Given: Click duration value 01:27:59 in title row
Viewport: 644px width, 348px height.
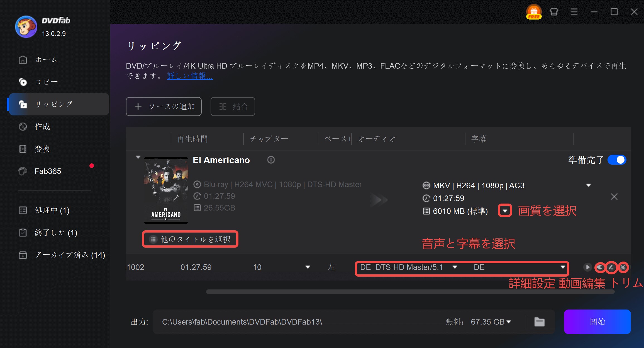Looking at the screenshot, I should pos(196,267).
